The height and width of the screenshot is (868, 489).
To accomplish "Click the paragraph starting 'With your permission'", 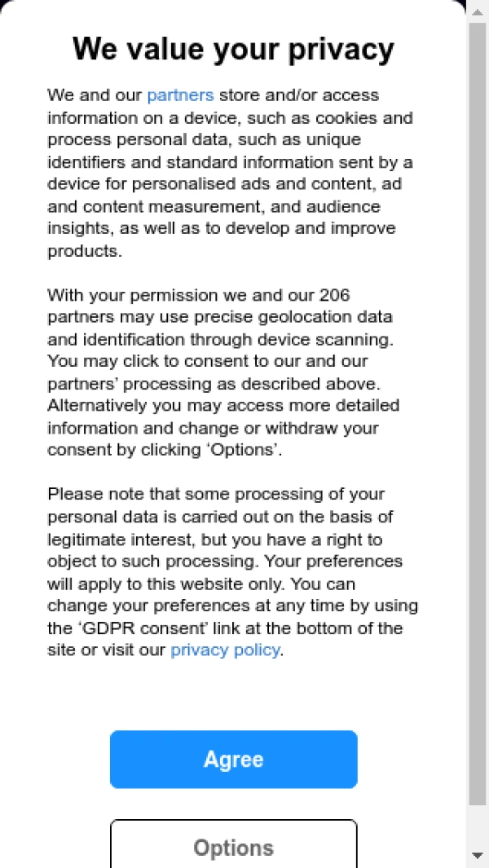I will (220, 372).
